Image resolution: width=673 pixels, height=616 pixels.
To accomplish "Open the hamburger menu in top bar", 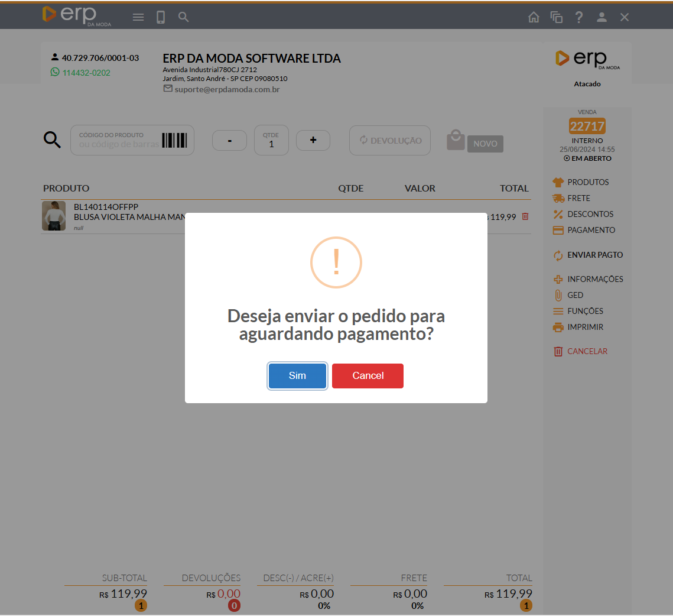I will (x=138, y=17).
